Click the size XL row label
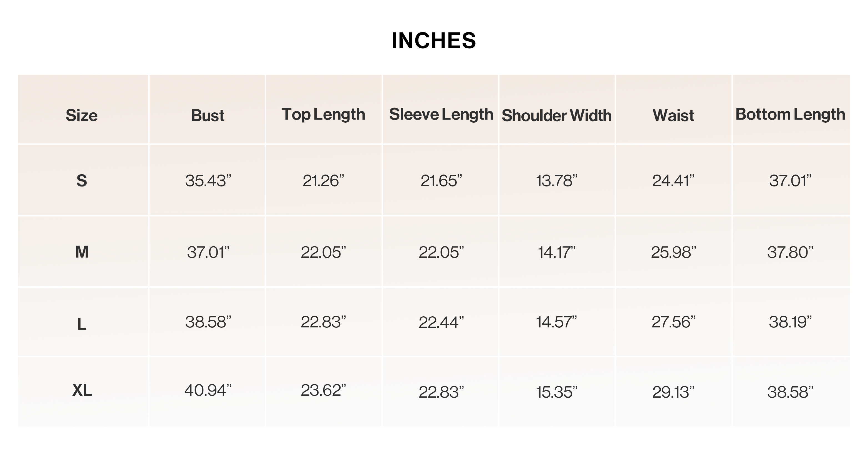Viewport: 868px width, 462px height. (82, 391)
